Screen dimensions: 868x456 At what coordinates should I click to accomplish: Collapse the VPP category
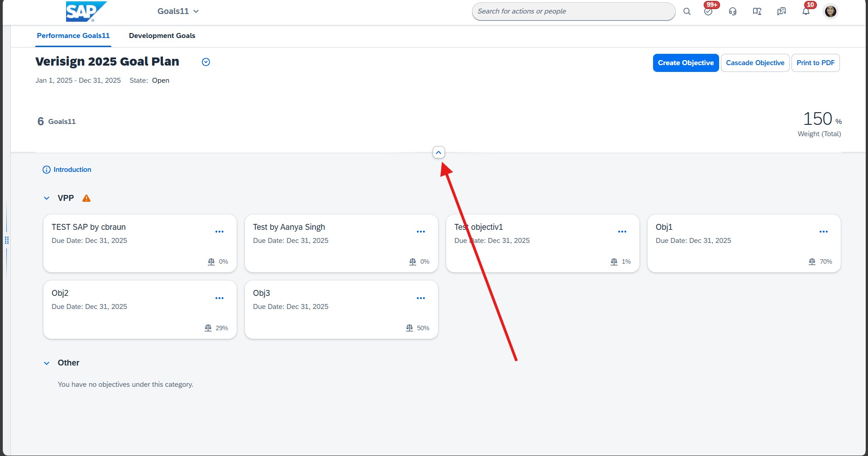pyautogui.click(x=47, y=198)
